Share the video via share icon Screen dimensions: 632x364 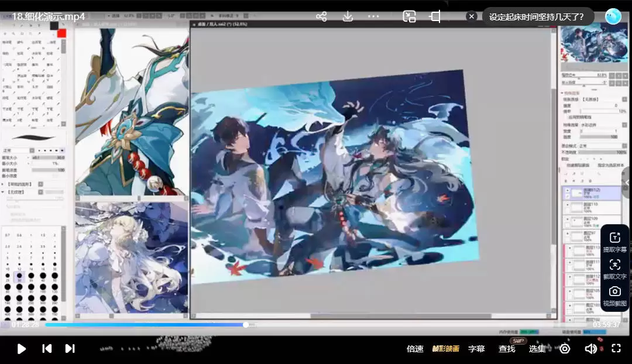321,16
